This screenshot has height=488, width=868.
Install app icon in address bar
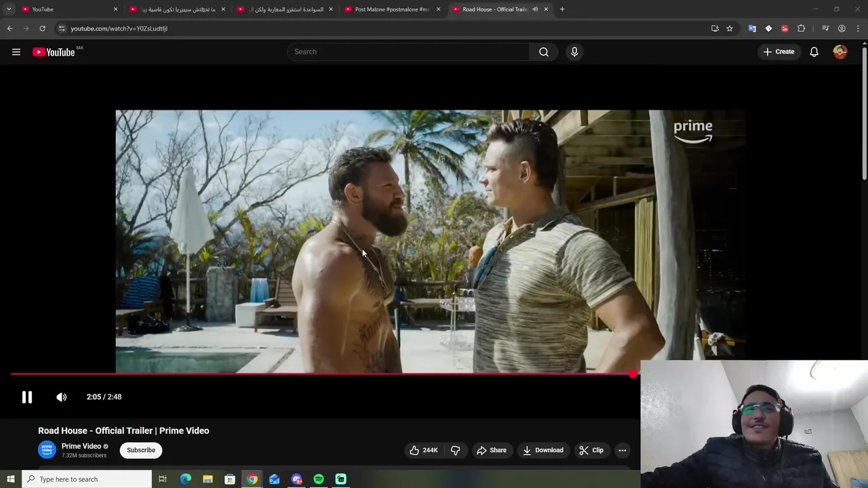tap(715, 28)
